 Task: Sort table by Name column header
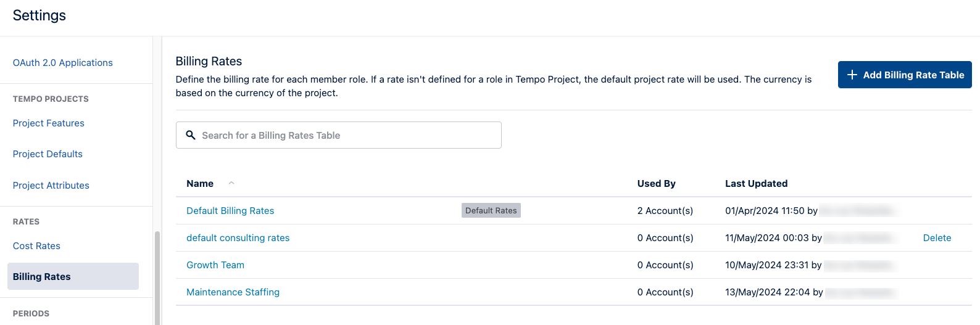pos(200,184)
